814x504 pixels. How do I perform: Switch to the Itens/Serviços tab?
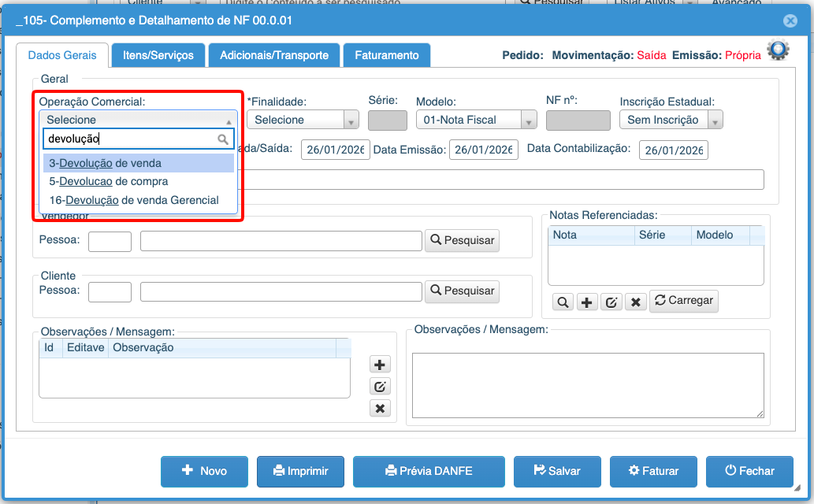[x=158, y=55]
